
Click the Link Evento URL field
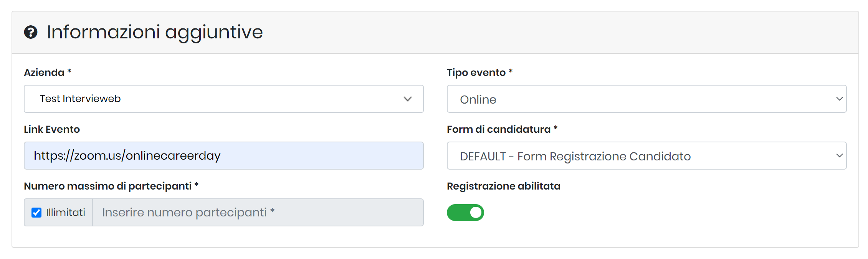[223, 156]
